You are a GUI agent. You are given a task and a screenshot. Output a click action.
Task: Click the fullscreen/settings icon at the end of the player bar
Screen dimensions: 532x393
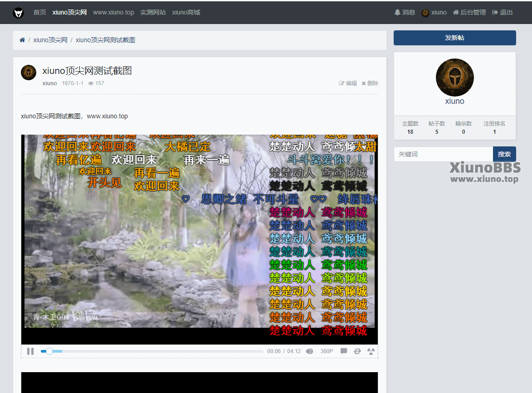[371, 351]
